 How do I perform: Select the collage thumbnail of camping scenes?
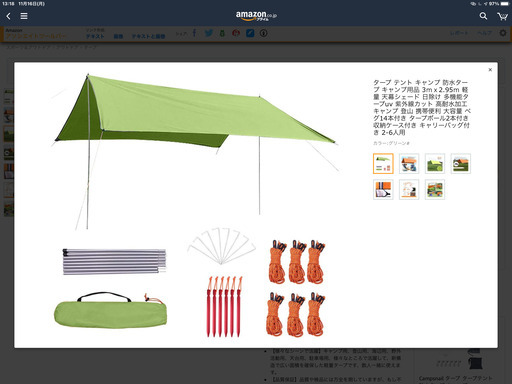coord(435,189)
